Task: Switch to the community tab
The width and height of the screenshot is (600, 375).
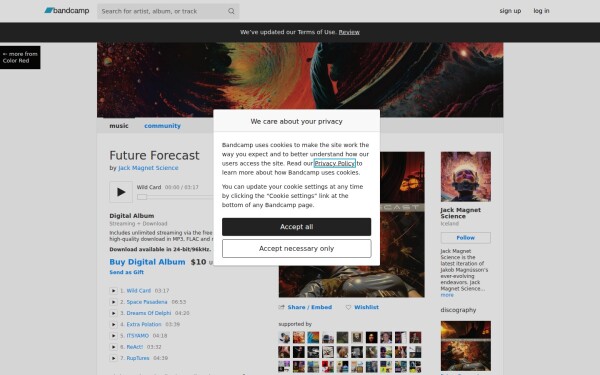Action: click(x=162, y=126)
